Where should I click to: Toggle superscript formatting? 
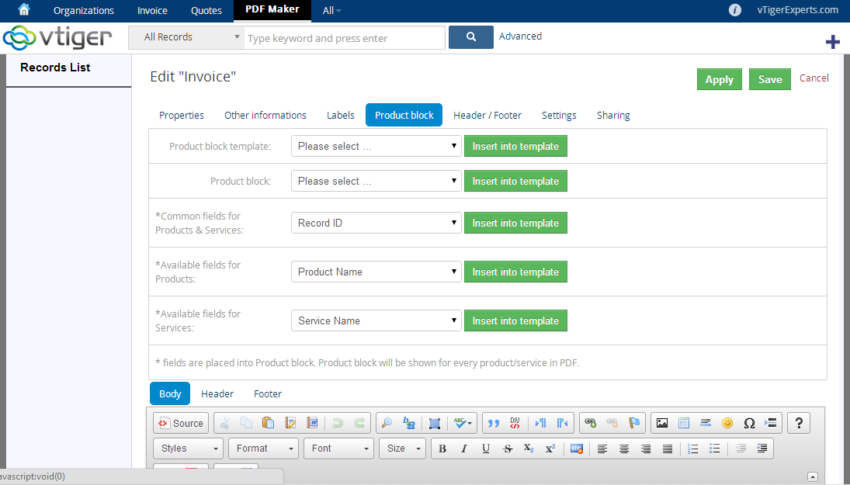[550, 449]
